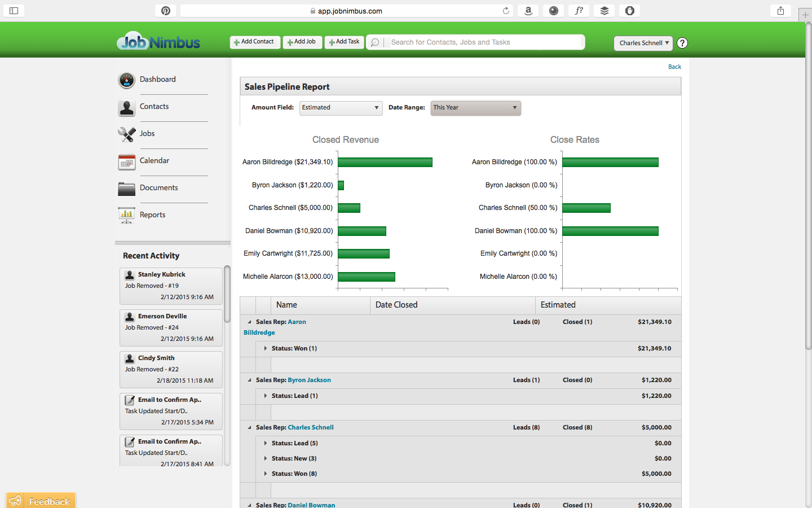
Task: Open the Jobs tools icon
Action: (x=127, y=134)
